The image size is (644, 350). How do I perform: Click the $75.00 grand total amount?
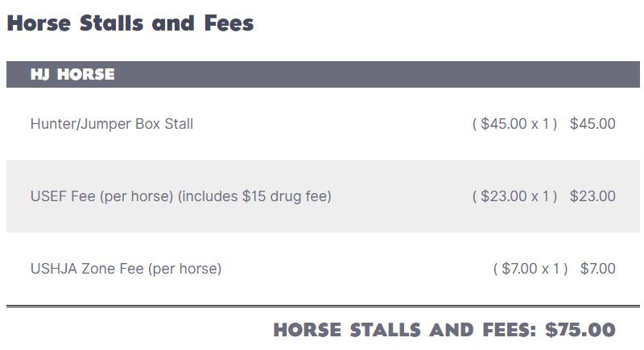pyautogui.click(x=580, y=330)
